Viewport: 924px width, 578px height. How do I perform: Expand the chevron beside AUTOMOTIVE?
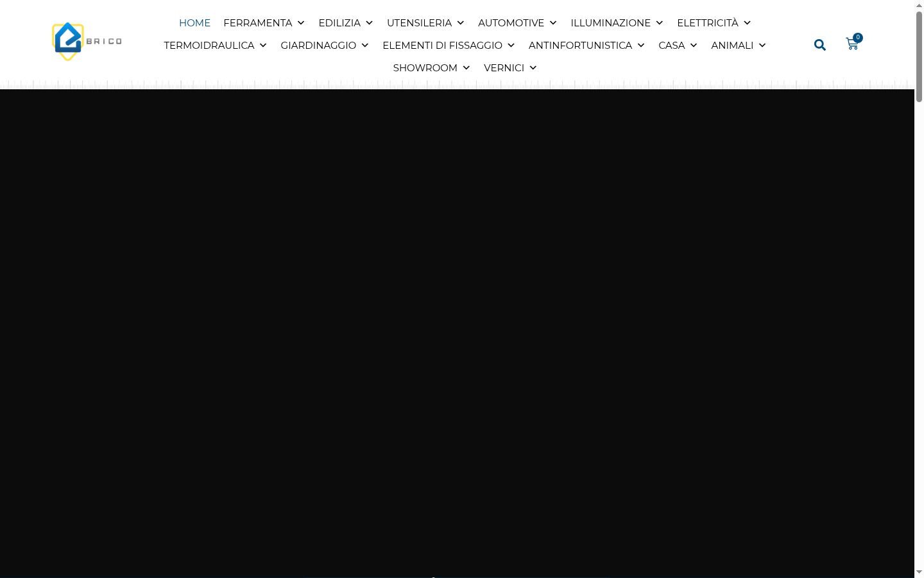553,23
